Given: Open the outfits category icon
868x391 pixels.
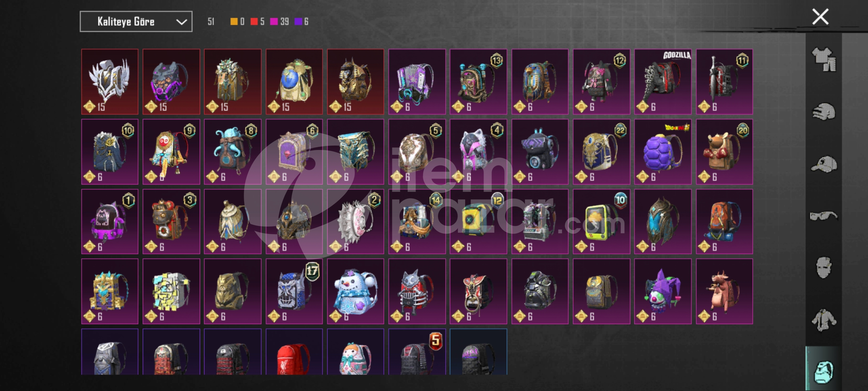Looking at the screenshot, I should pyautogui.click(x=824, y=59).
